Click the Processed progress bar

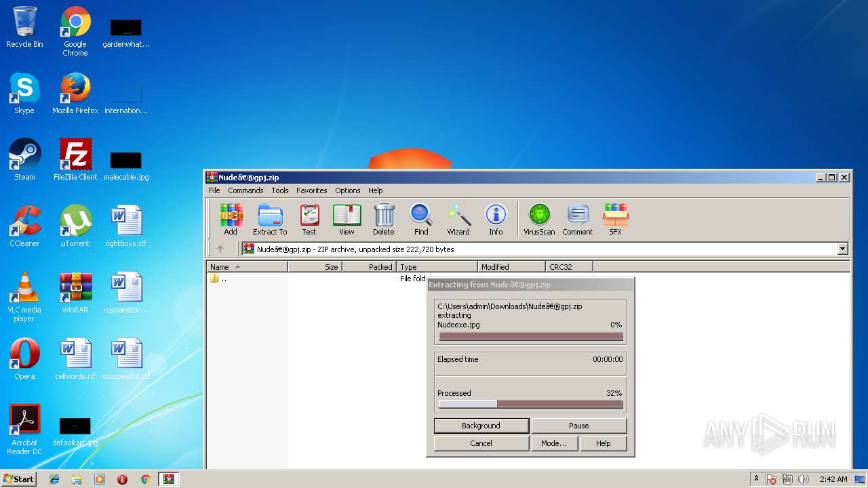point(530,404)
